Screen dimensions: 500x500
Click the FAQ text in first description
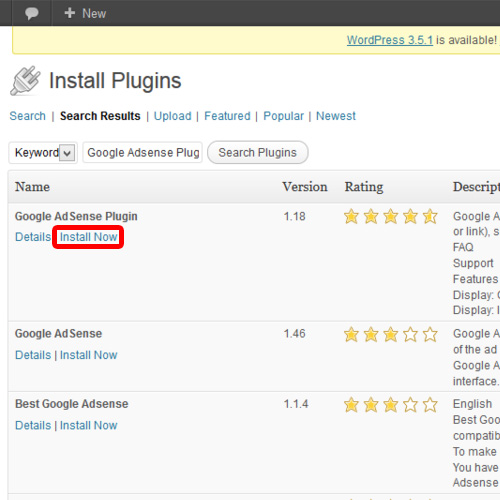463,247
